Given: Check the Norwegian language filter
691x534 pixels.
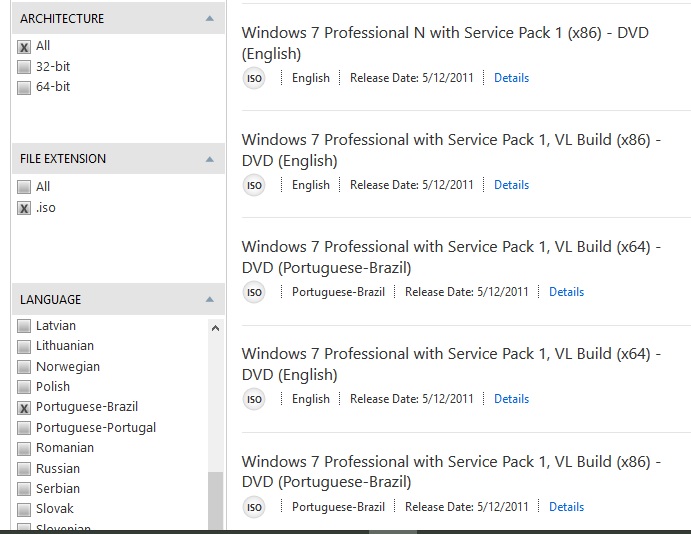Looking at the screenshot, I should point(24,367).
